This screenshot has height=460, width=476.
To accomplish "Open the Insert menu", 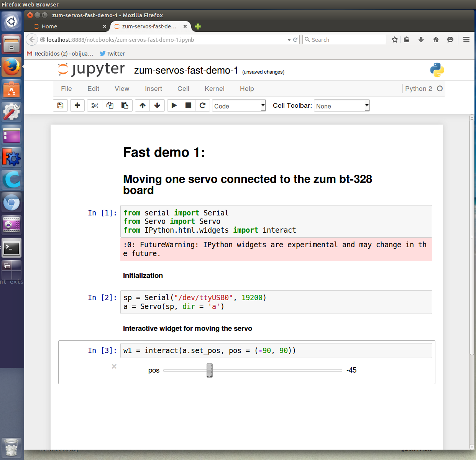I will (x=153, y=89).
